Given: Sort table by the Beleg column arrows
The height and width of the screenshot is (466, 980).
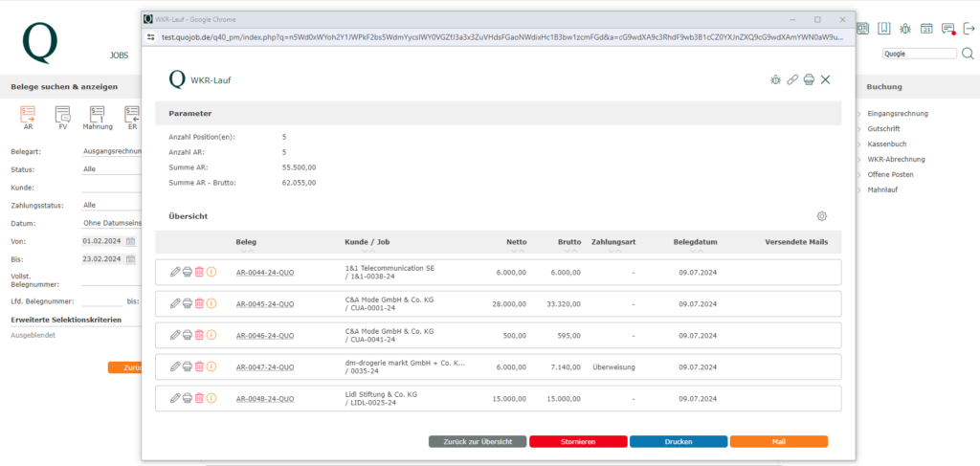Looking at the screenshot, I should tap(246, 251).
